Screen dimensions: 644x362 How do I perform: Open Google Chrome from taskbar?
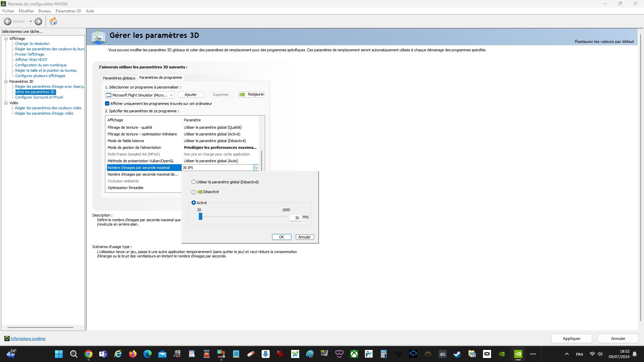(x=89, y=354)
